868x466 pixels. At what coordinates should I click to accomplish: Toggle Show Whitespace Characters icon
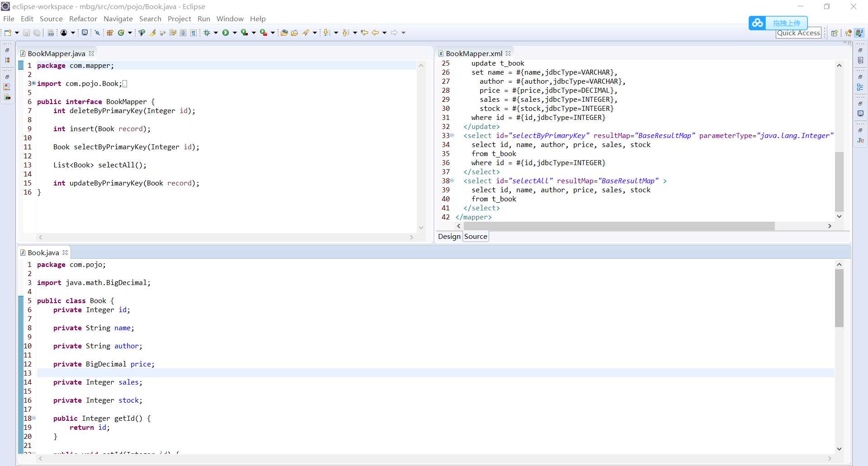(193, 33)
